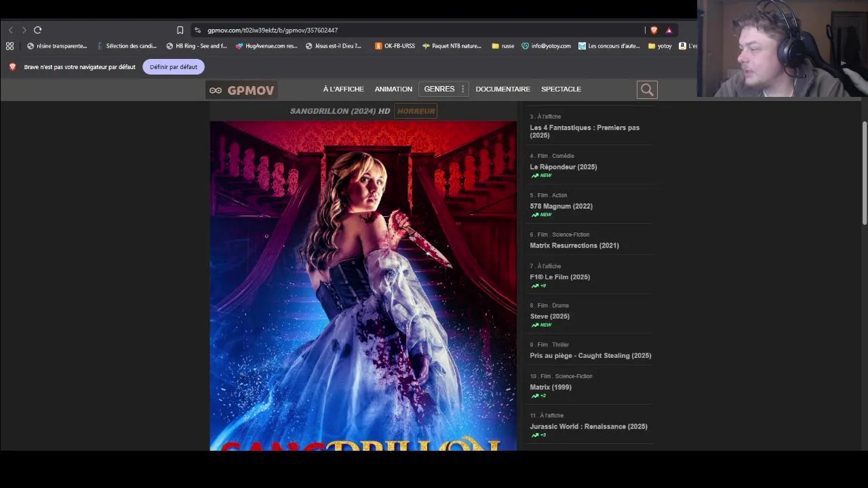Click the Brave Rewards triangle icon
The width and height of the screenshot is (868, 488).
coord(669,30)
